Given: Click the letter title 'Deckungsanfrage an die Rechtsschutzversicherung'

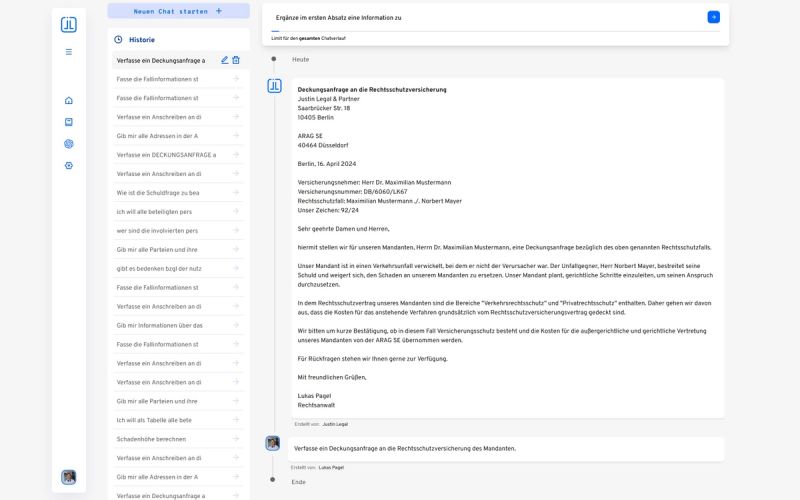Looking at the screenshot, I should [372, 90].
